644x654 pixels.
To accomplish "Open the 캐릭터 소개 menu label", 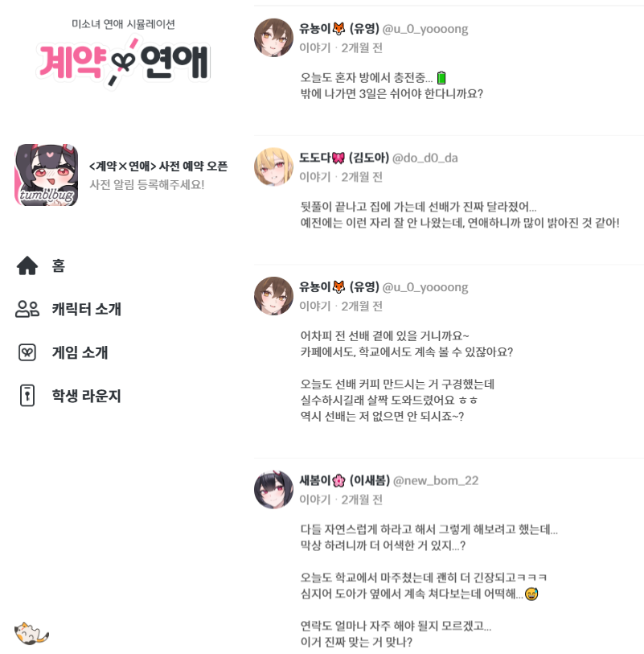I will pos(86,309).
